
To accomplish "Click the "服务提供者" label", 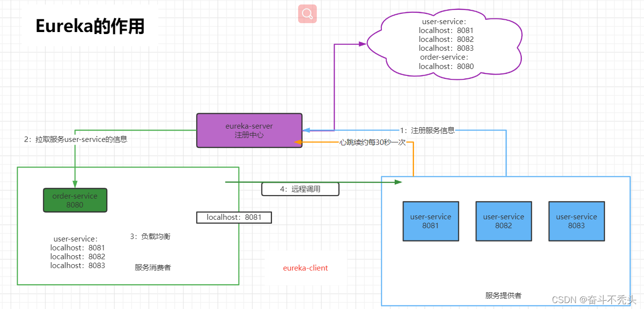I will pyautogui.click(x=504, y=296).
